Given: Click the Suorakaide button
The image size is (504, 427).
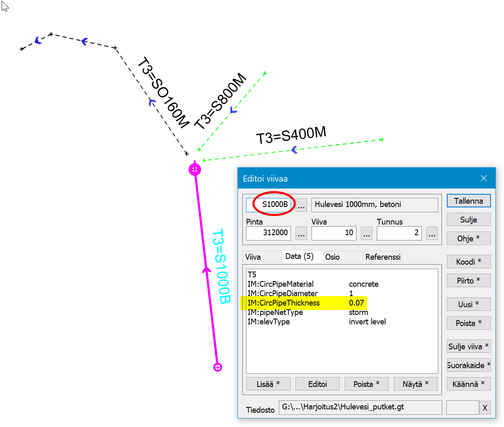Looking at the screenshot, I should [468, 365].
